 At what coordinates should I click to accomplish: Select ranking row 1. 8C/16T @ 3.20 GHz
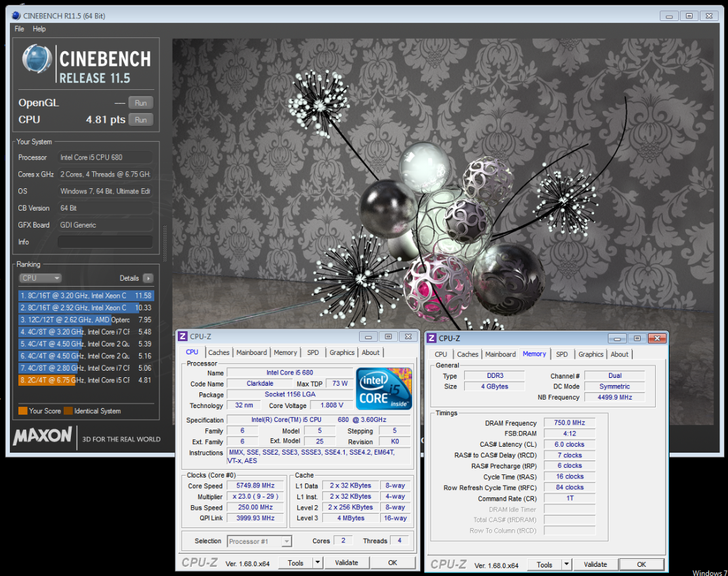[86, 296]
